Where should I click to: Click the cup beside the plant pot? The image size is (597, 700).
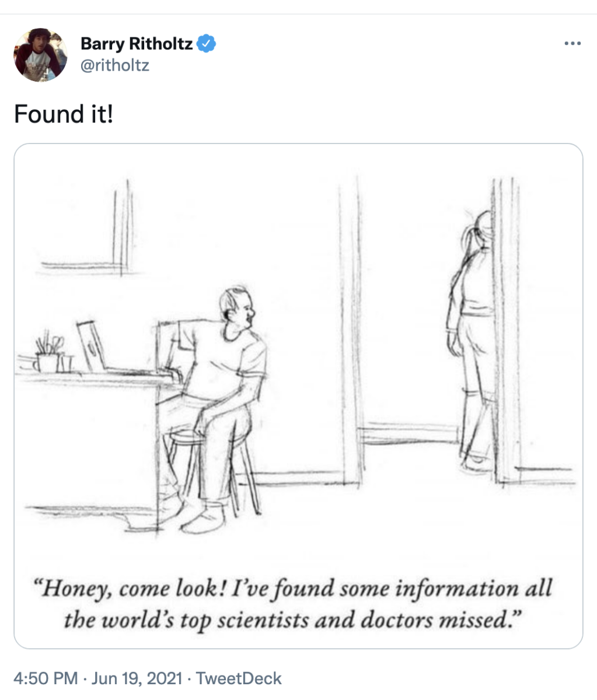(x=65, y=363)
